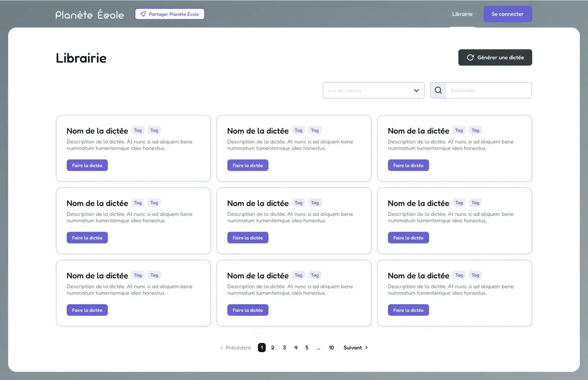The width and height of the screenshot is (588, 380).
Task: Click the refresh icon in Générer une dictée
Action: click(470, 58)
